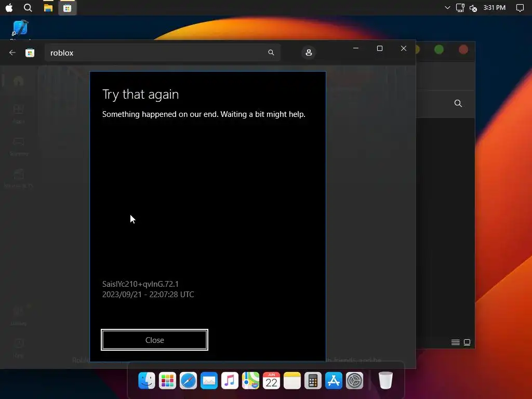Screen dimensions: 532x399
Task: Open Maps from the dock
Action: pyautogui.click(x=251, y=380)
